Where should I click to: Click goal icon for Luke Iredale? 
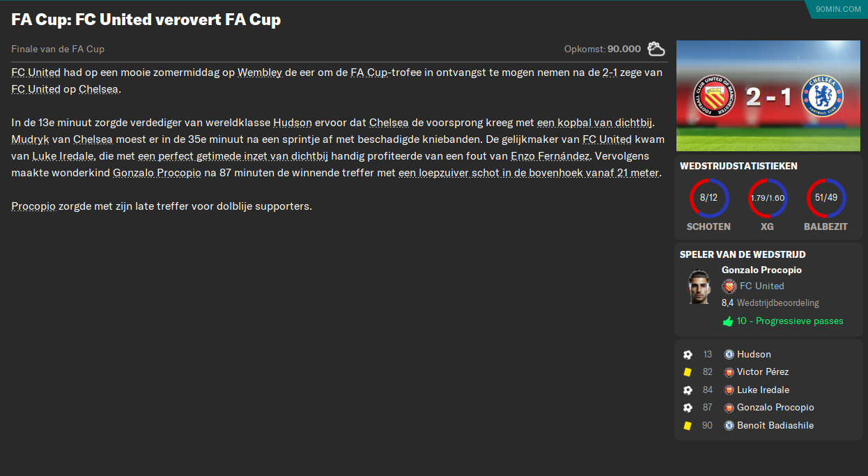(688, 390)
